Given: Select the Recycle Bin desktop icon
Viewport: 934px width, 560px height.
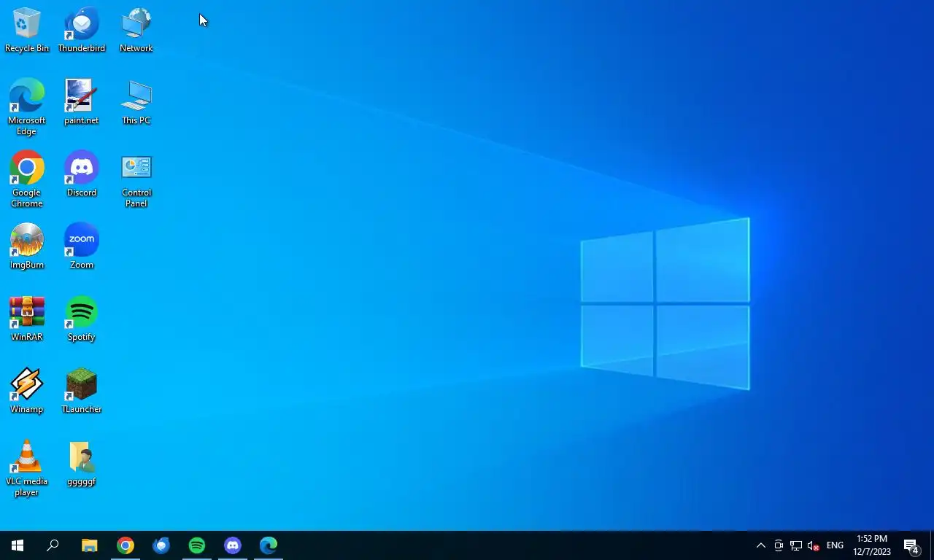Looking at the screenshot, I should pyautogui.click(x=27, y=30).
